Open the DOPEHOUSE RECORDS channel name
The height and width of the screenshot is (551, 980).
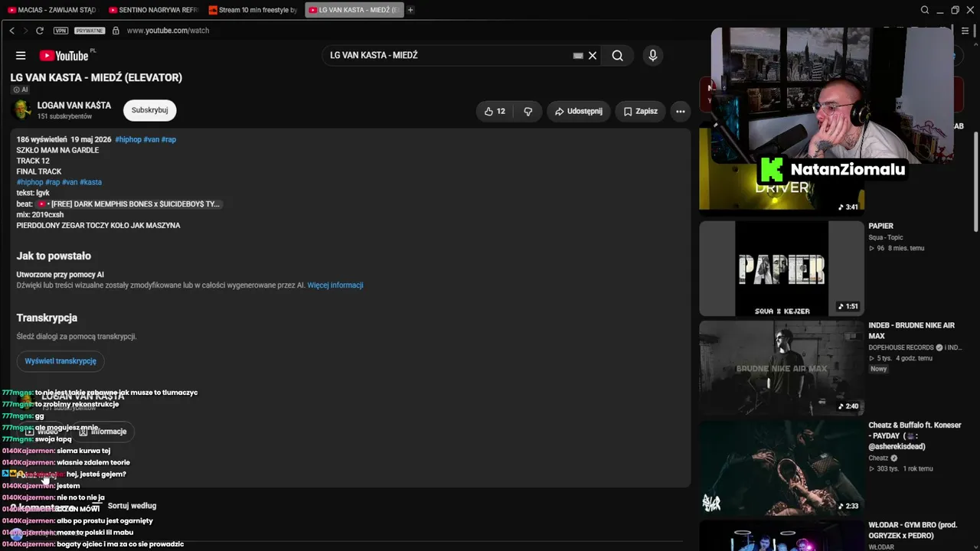(901, 347)
